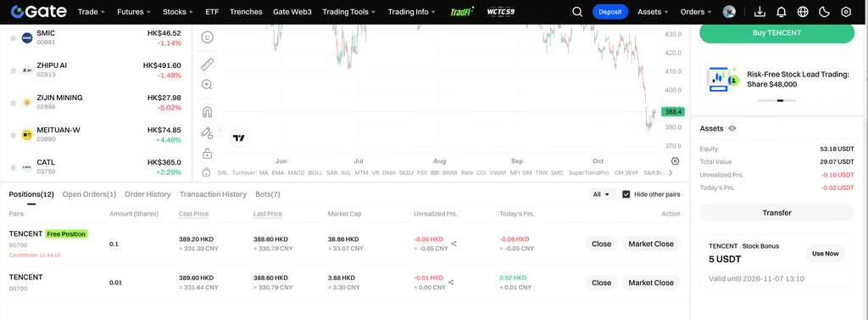The width and height of the screenshot is (868, 320).
Task: Add the BOLL indicator
Action: (315, 172)
